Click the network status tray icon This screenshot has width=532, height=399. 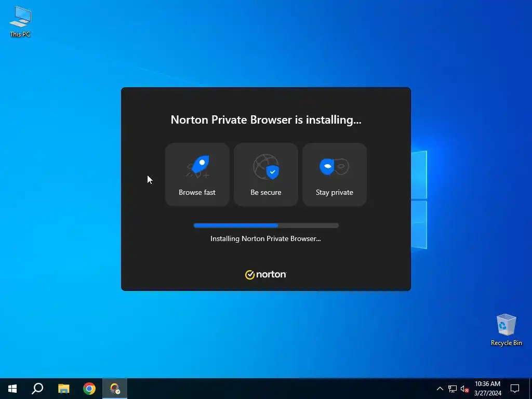(453, 389)
